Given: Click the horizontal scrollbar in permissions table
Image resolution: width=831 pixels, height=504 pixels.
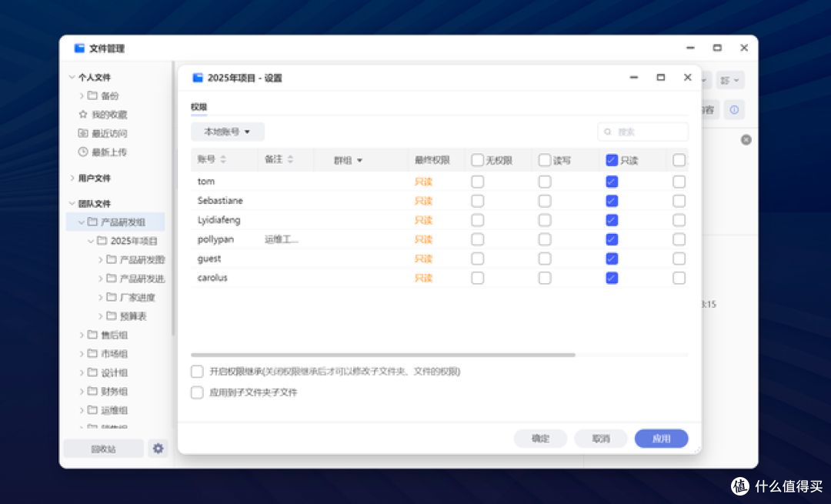Looking at the screenshot, I should click(x=382, y=355).
